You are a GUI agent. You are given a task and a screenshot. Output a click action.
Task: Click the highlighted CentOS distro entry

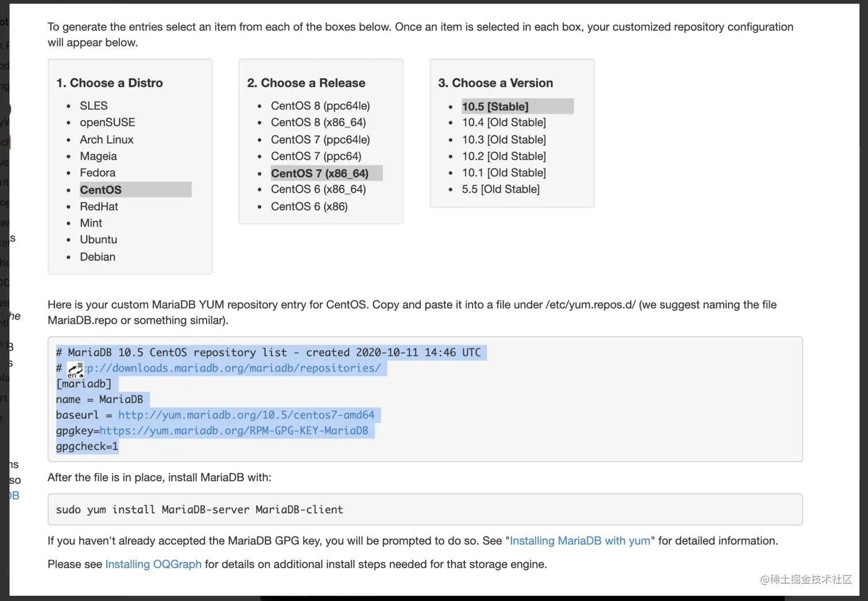(101, 190)
